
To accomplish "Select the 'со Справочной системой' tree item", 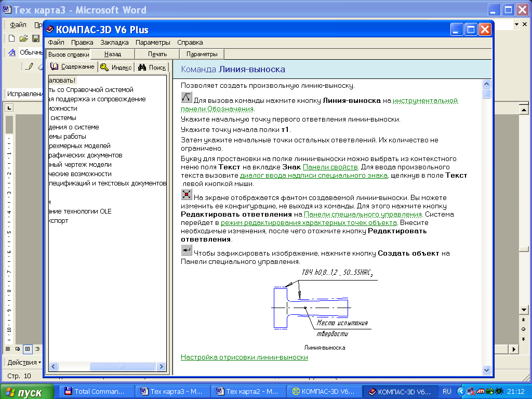I will click(x=90, y=89).
